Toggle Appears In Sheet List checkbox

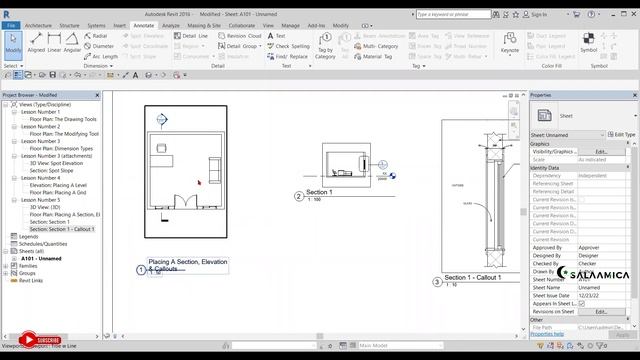[582, 304]
